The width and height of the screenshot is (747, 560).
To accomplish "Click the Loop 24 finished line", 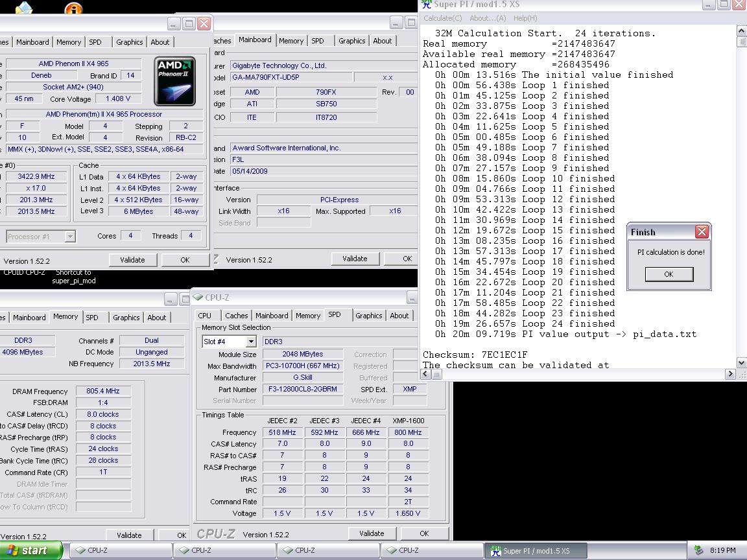I will 525,324.
